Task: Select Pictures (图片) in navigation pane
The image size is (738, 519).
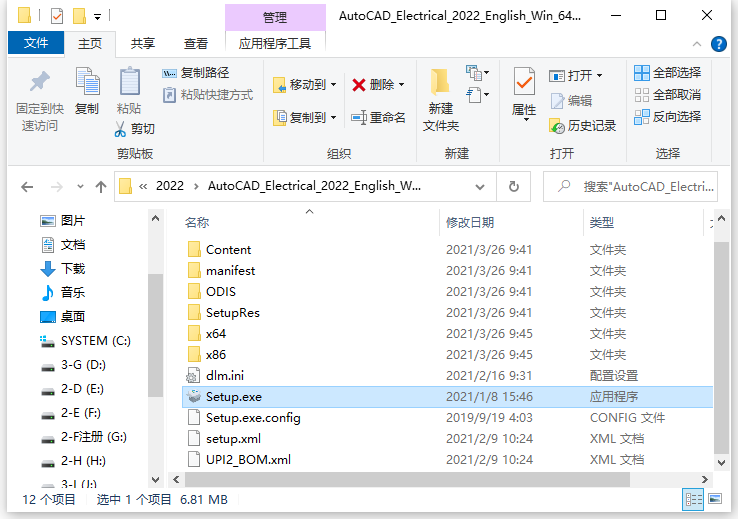Action: click(63, 221)
